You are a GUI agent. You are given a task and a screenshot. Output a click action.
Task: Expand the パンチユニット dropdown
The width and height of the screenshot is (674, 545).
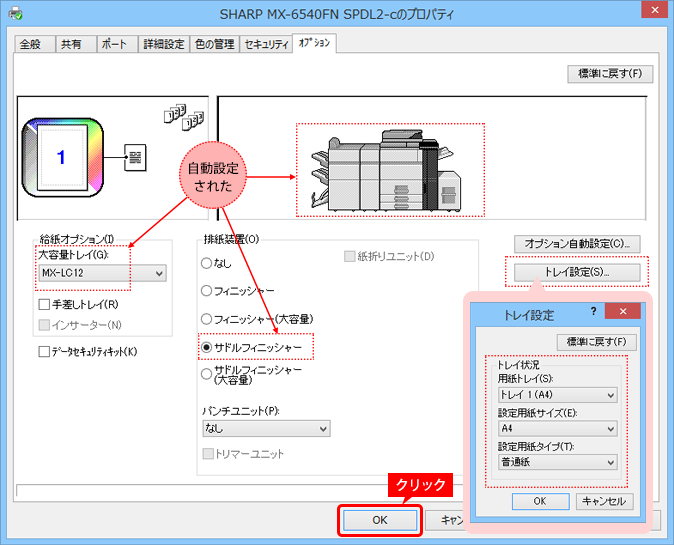tap(265, 428)
